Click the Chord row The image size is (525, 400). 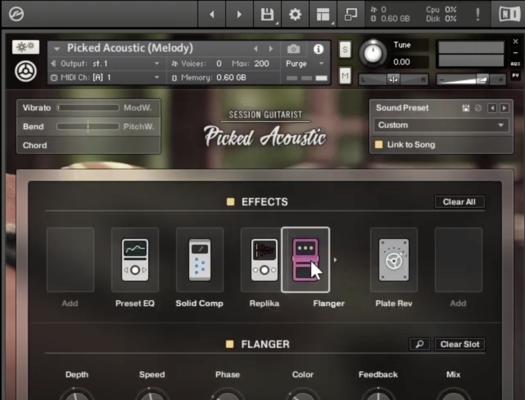click(88, 145)
